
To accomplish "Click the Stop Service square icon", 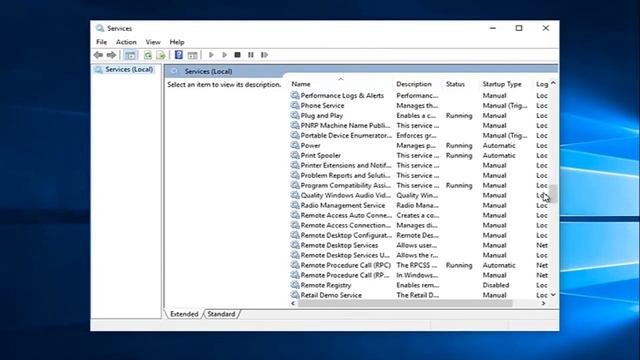I will [237, 55].
